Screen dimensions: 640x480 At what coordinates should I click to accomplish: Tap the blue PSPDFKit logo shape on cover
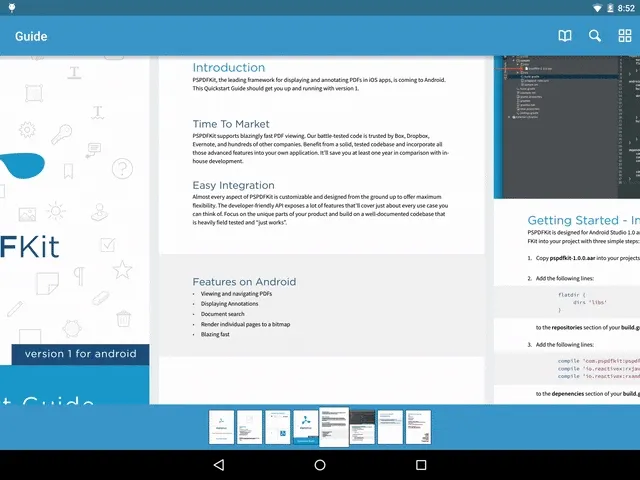point(22,165)
